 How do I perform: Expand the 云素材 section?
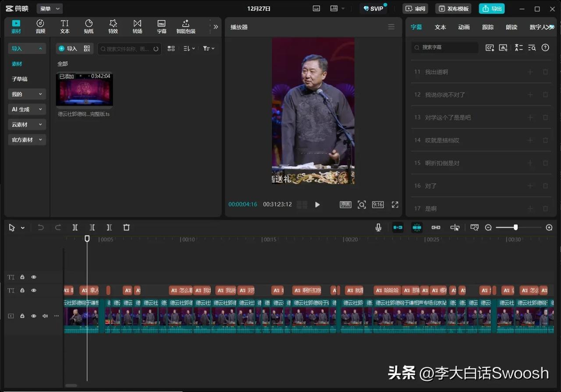pyautogui.click(x=27, y=125)
